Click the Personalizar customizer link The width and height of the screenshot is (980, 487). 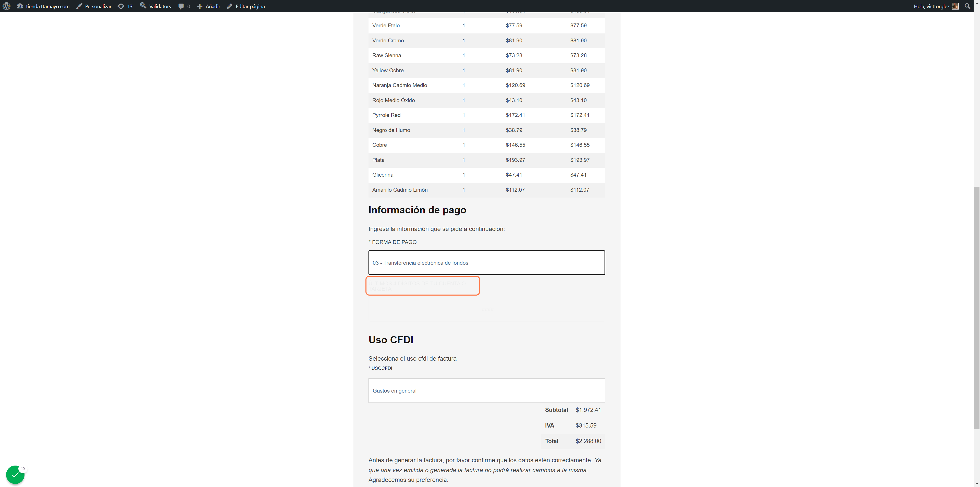94,6
